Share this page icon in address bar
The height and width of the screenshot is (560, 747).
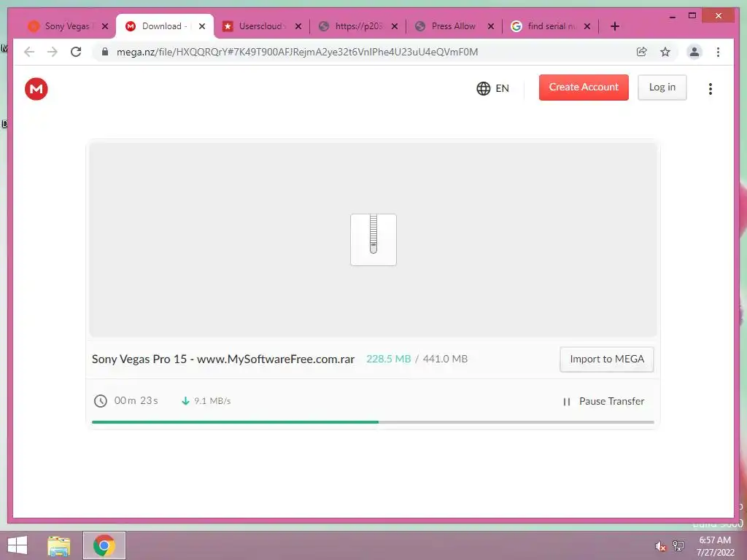642,52
